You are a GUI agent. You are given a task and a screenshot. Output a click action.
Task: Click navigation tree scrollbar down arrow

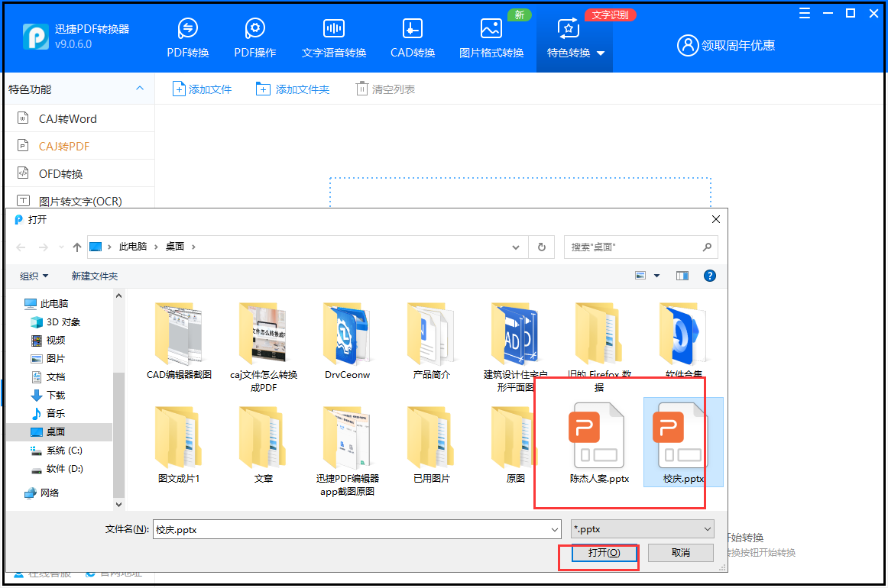click(x=118, y=504)
